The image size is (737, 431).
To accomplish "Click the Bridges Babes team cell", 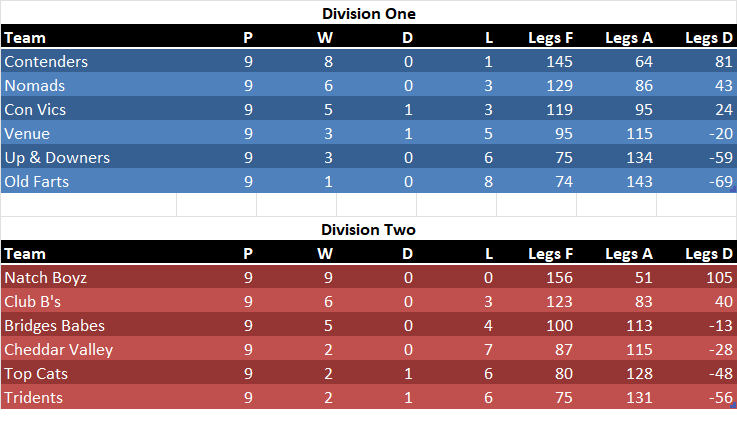I will (54, 326).
